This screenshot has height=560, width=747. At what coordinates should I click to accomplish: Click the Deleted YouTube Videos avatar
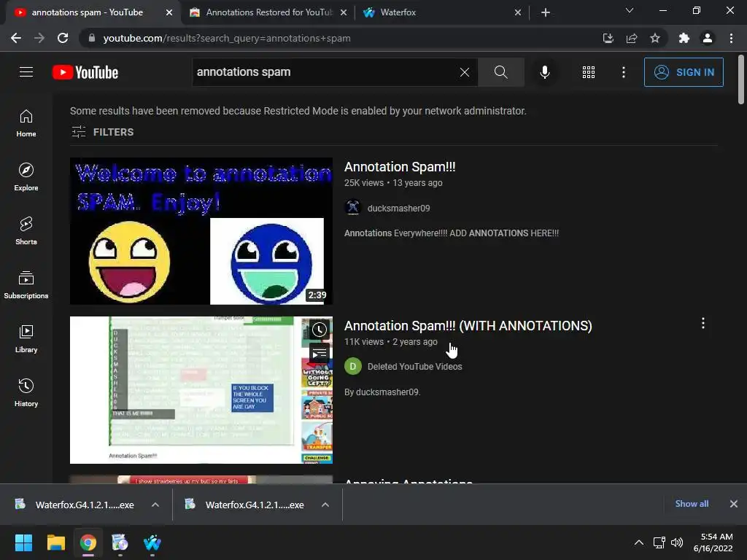353,366
